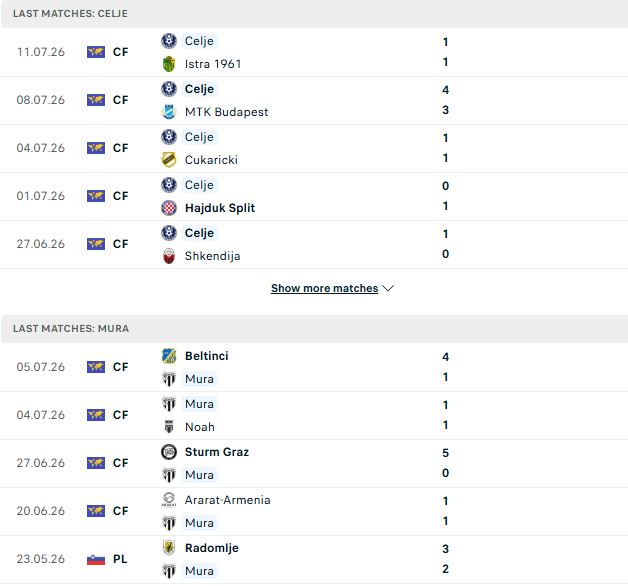Viewport: 628px width, 586px height.
Task: Open the Sturm Graz team link
Action: (x=217, y=452)
